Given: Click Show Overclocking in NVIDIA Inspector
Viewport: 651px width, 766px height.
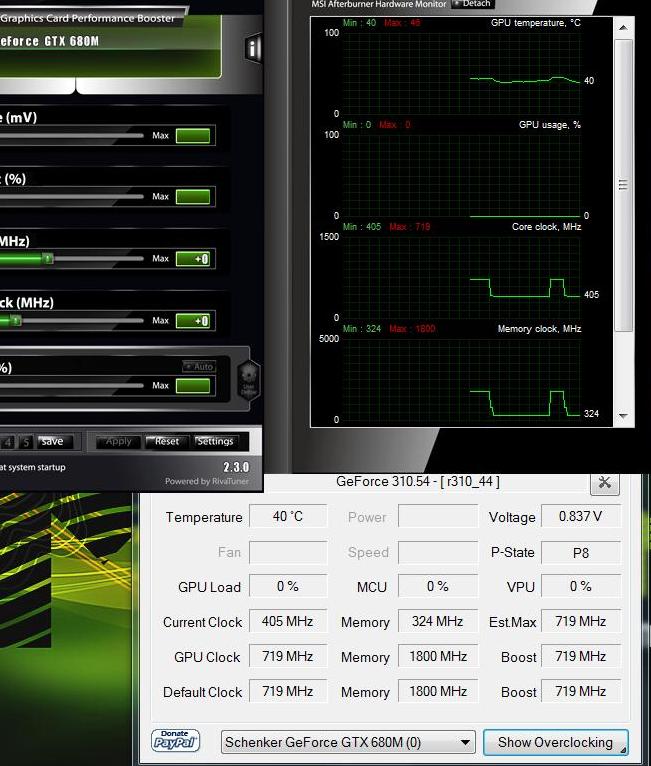Looking at the screenshot, I should point(555,742).
